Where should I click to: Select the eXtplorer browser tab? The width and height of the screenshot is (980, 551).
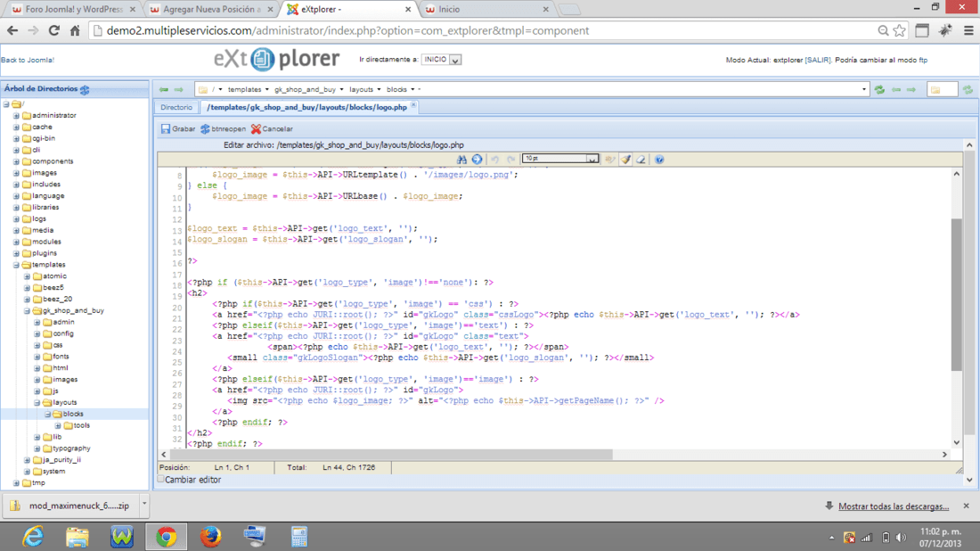tap(348, 10)
